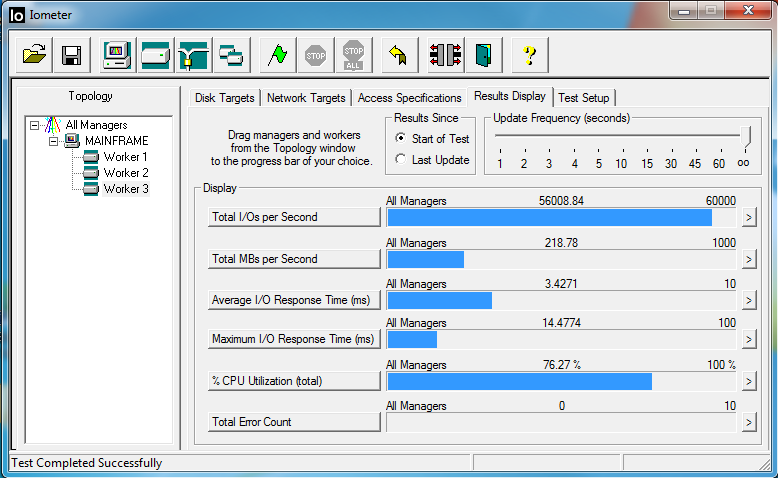Add a new disk worker
This screenshot has height=478, width=778.
click(155, 55)
